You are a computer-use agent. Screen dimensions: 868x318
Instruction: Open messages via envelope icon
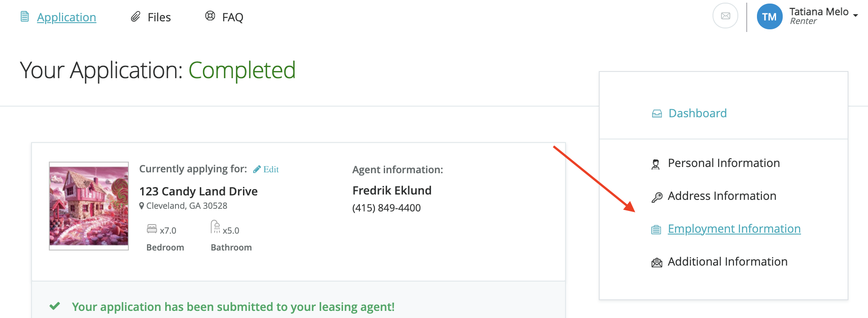click(725, 16)
